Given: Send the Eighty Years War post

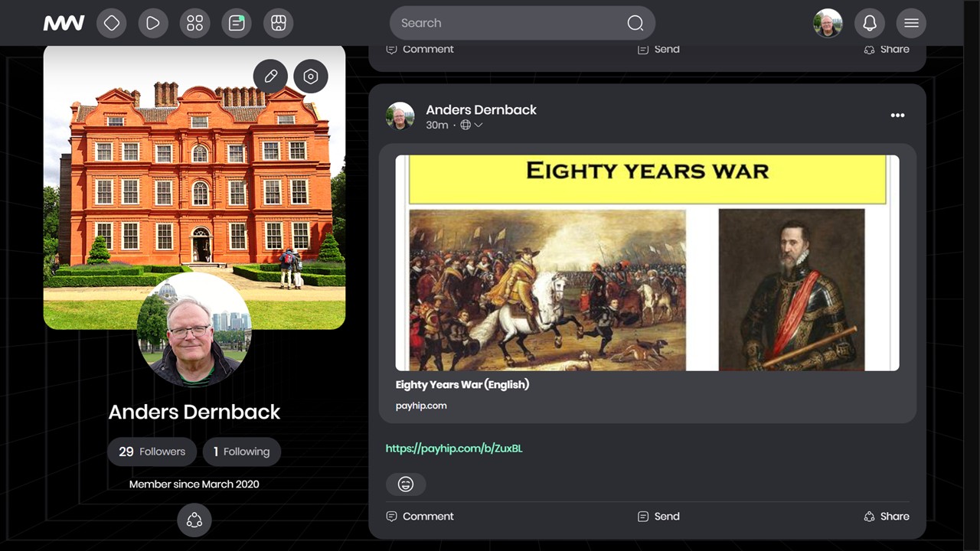Looking at the screenshot, I should click(x=658, y=517).
